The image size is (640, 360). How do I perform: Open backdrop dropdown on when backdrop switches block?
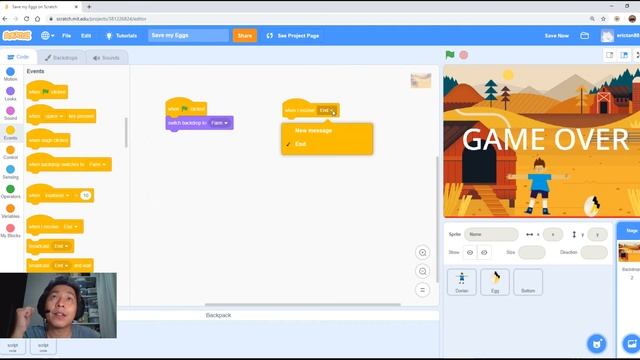click(97, 164)
